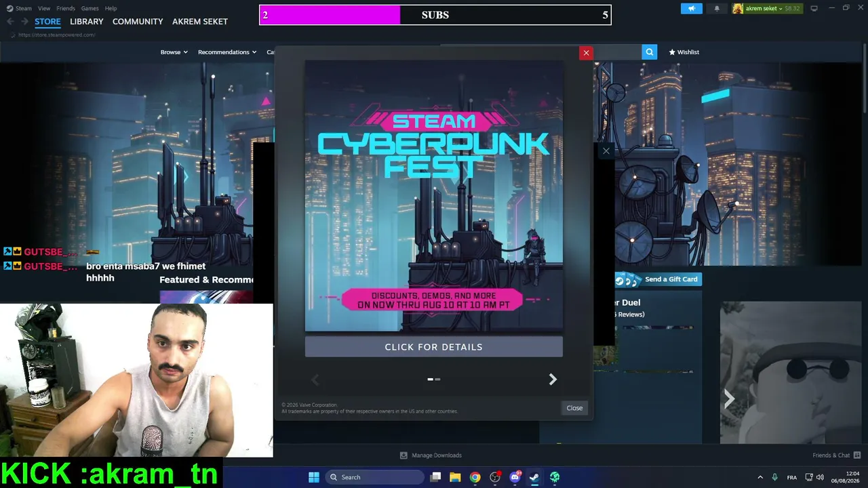Image resolution: width=868 pixels, height=488 pixels.
Task: Click the Steam store page scrollbar
Action: point(864,78)
